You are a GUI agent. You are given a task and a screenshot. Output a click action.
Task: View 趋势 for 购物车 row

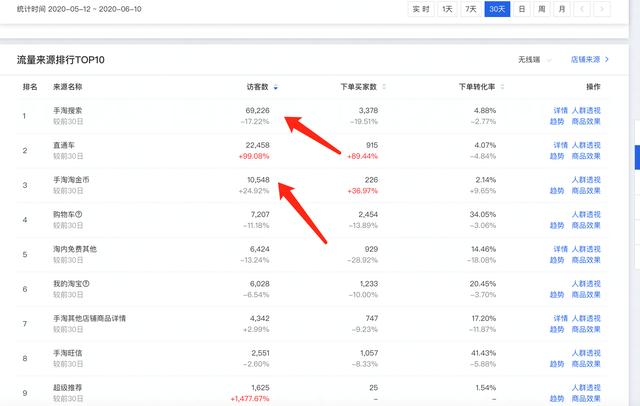point(557,226)
